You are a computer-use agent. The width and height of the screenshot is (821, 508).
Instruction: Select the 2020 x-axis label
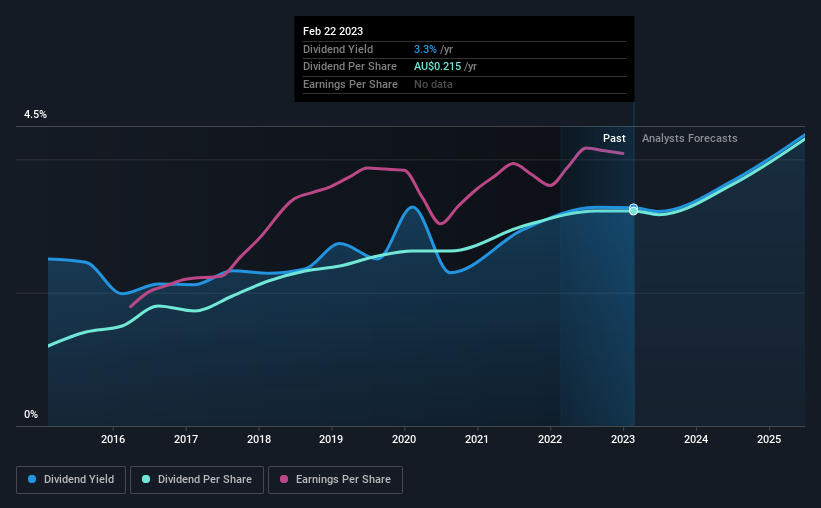pos(404,439)
